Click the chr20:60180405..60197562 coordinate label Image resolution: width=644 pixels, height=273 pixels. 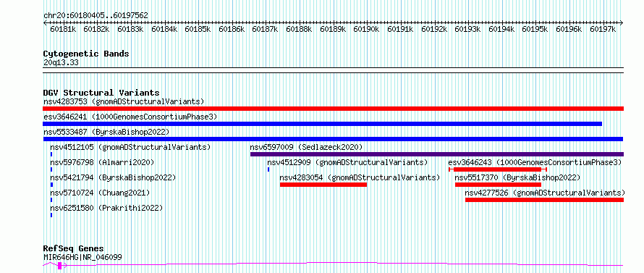click(96, 16)
